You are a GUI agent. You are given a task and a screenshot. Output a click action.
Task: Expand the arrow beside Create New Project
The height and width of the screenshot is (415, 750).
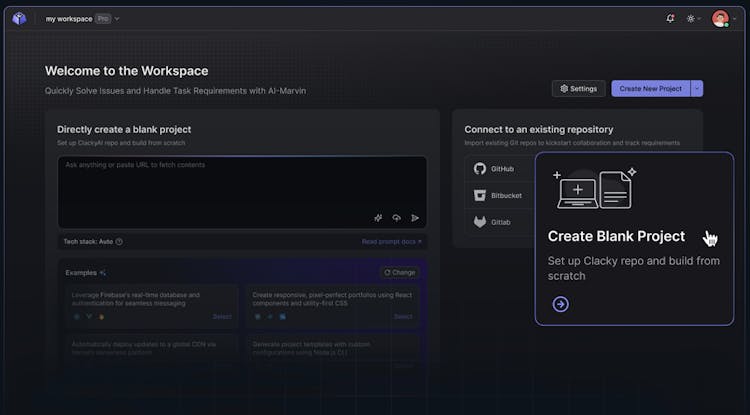tap(697, 88)
